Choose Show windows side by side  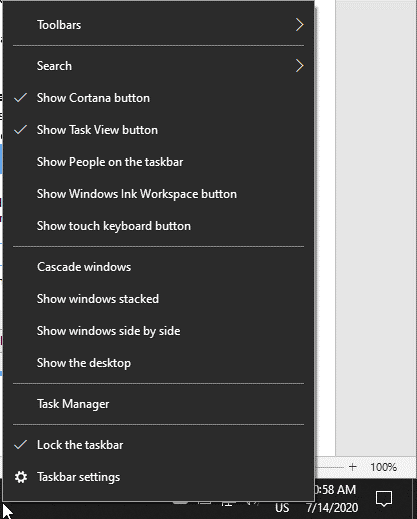[x=158, y=331]
